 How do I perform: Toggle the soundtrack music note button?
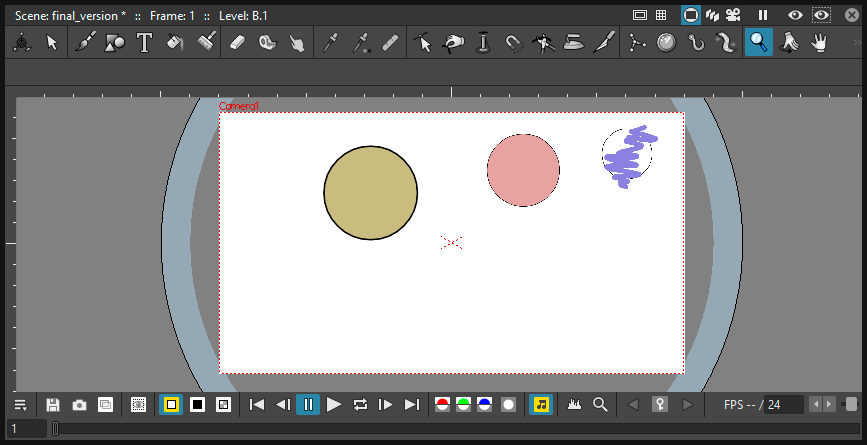[x=541, y=405]
